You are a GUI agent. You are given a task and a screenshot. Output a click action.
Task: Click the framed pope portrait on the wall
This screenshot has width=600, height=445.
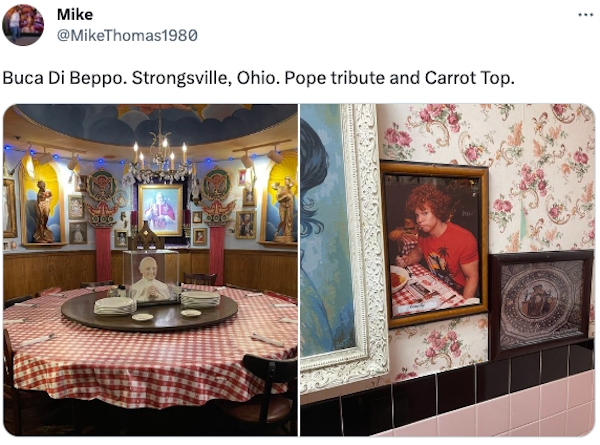(160, 210)
